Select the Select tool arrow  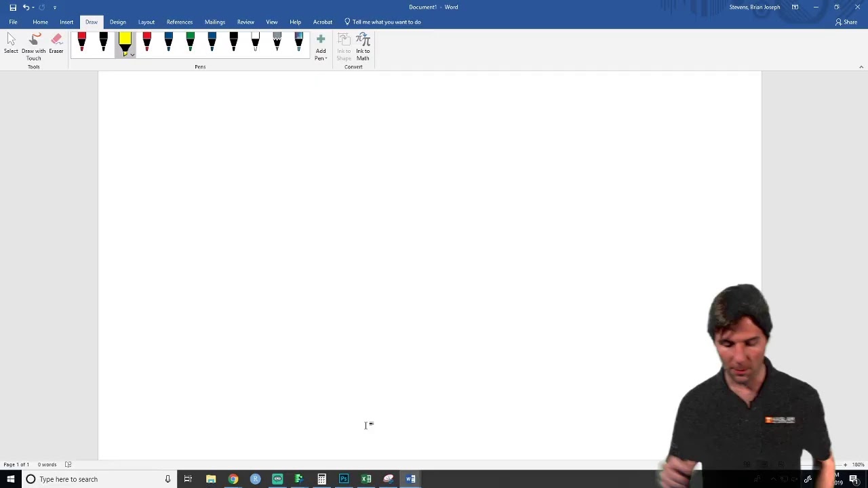coord(11,44)
